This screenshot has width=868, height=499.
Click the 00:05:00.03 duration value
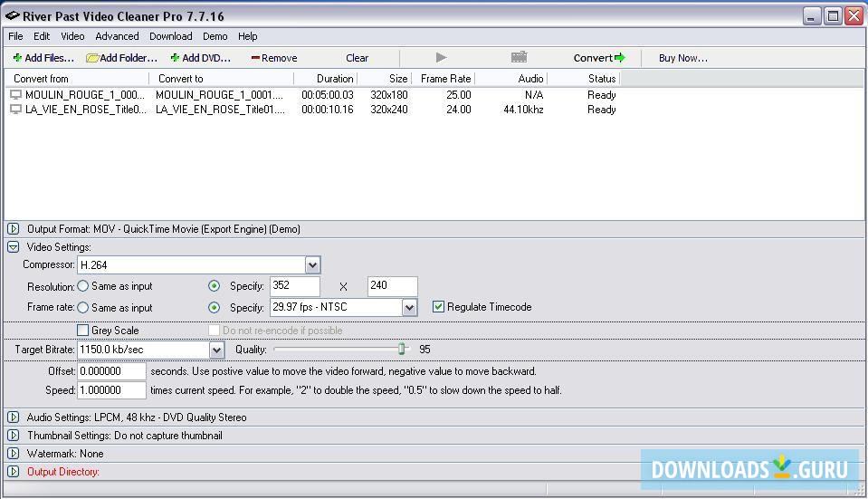tap(327, 95)
